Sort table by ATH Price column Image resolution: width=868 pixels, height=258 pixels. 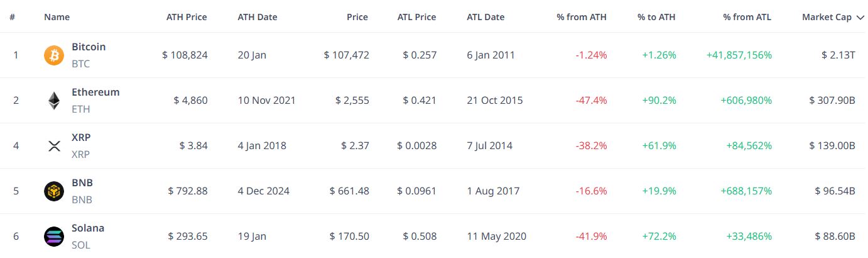click(187, 17)
